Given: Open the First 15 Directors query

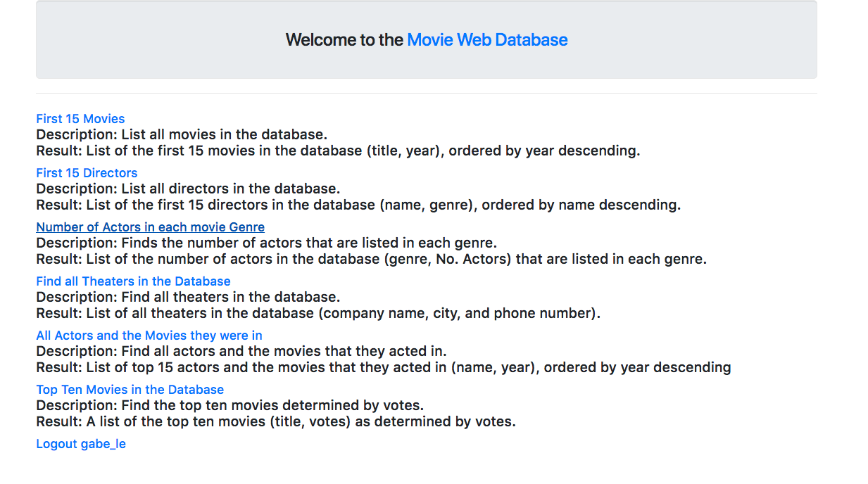Looking at the screenshot, I should (x=87, y=173).
